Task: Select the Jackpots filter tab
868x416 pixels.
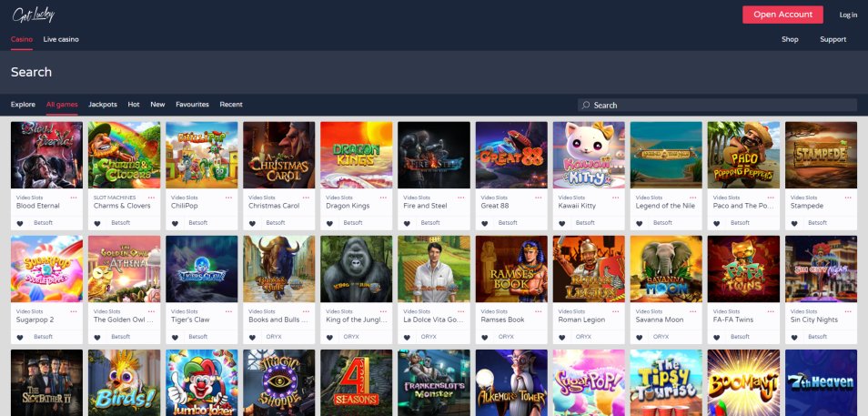Action: (x=103, y=104)
